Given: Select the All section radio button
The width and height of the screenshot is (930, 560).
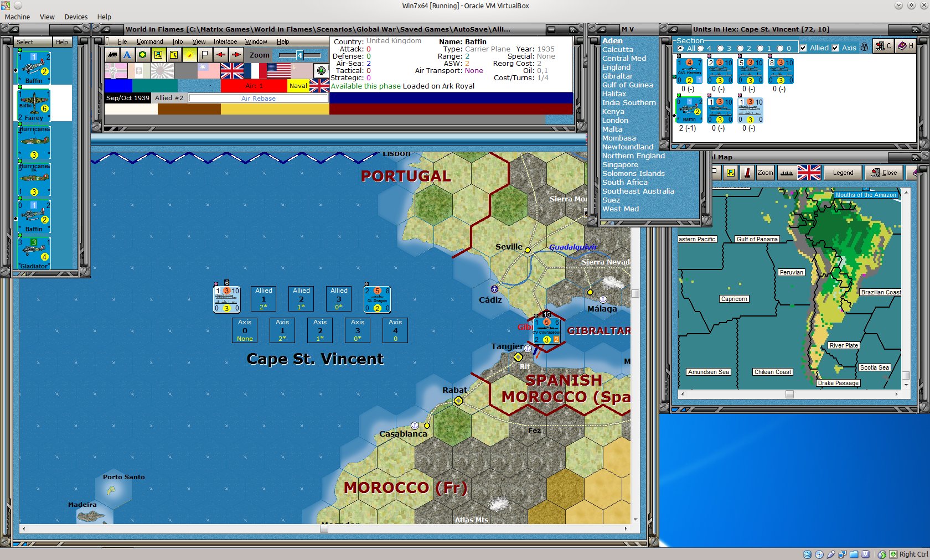Looking at the screenshot, I should [681, 48].
